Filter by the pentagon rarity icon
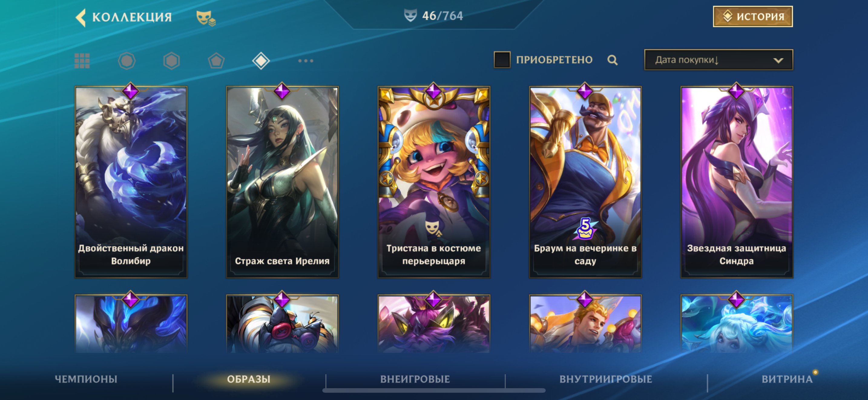This screenshot has height=400, width=868. (216, 61)
